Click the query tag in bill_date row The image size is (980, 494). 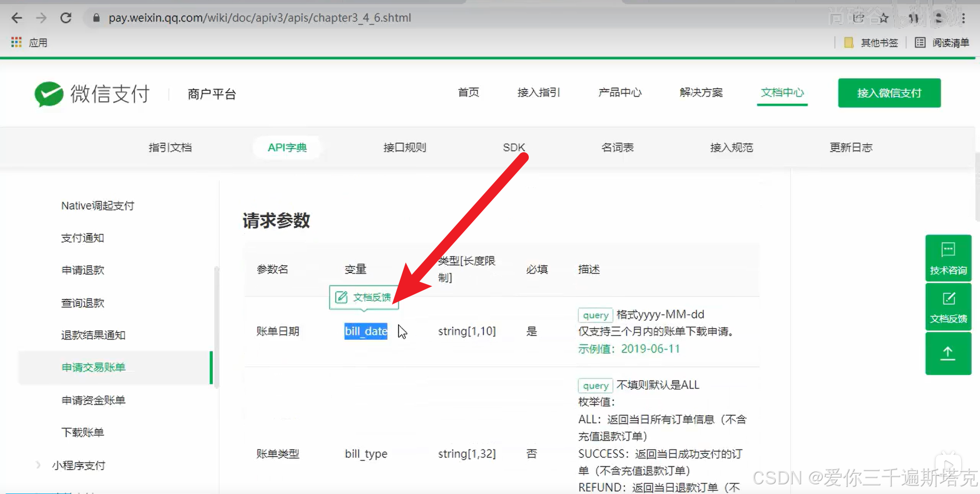[x=595, y=315]
